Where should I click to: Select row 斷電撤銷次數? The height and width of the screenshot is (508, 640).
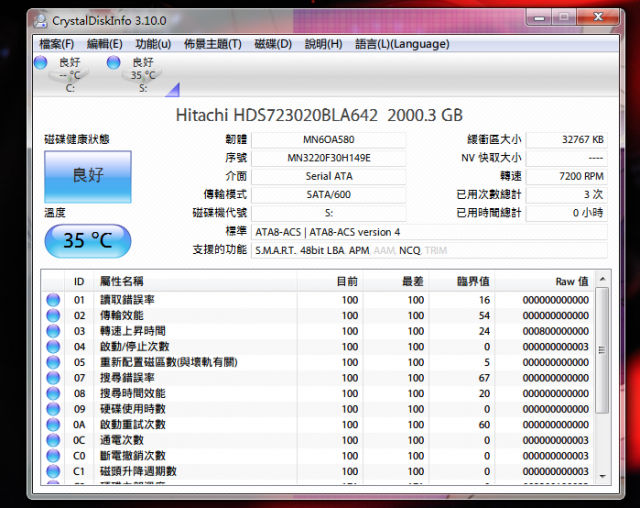click(x=318, y=456)
